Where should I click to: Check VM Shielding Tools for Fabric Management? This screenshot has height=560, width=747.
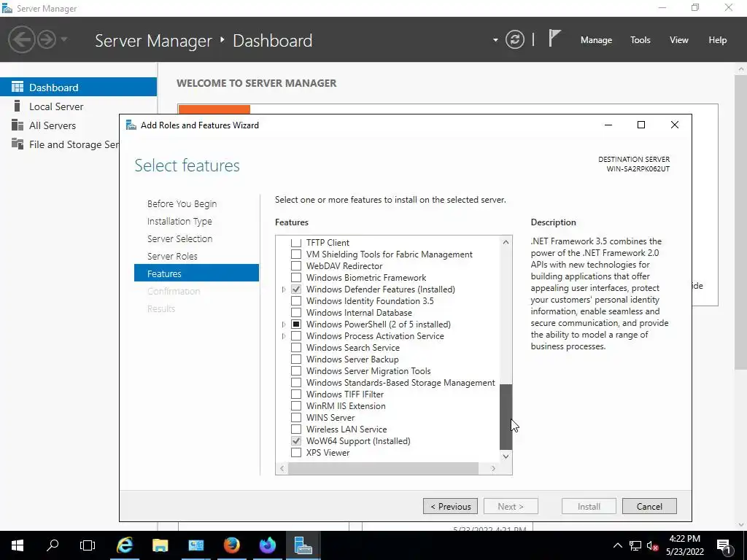pos(296,254)
